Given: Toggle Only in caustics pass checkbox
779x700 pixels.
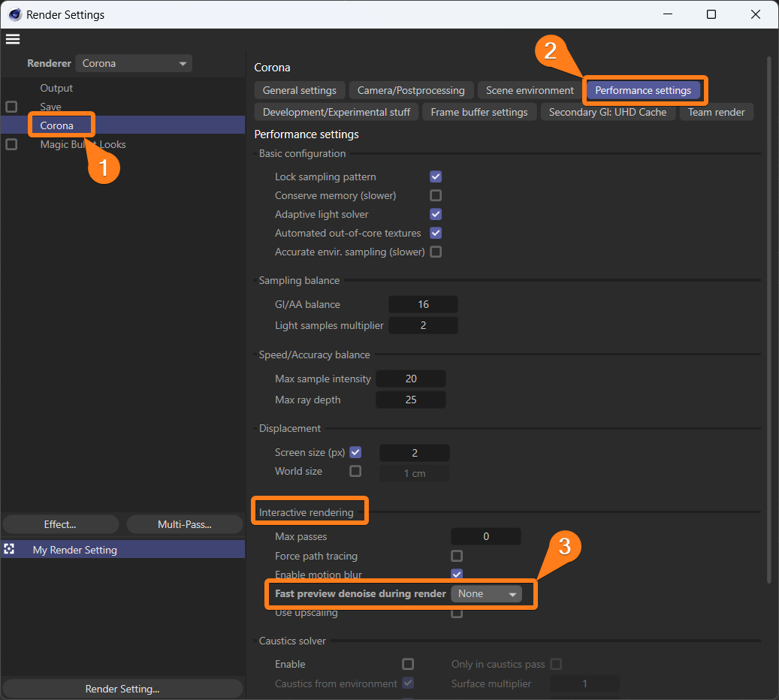Looking at the screenshot, I should point(557,664).
